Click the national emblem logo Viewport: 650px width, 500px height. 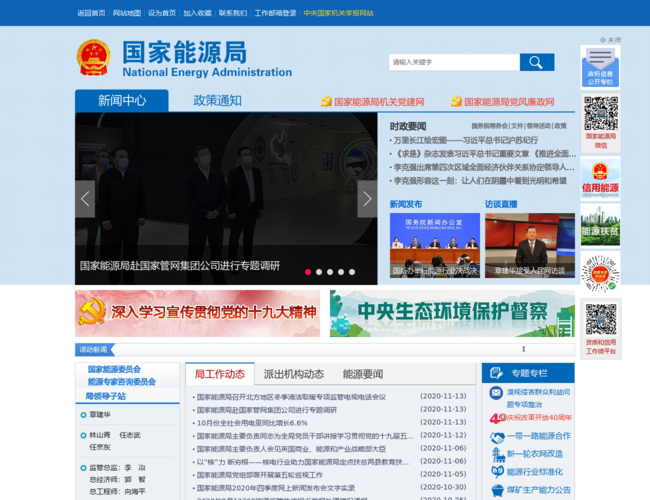point(94,57)
